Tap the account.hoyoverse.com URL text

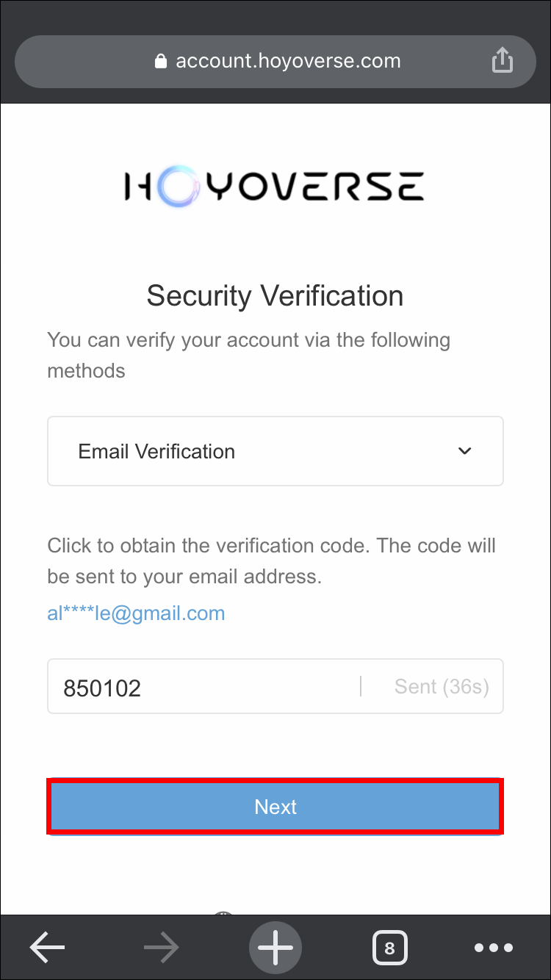(x=288, y=61)
